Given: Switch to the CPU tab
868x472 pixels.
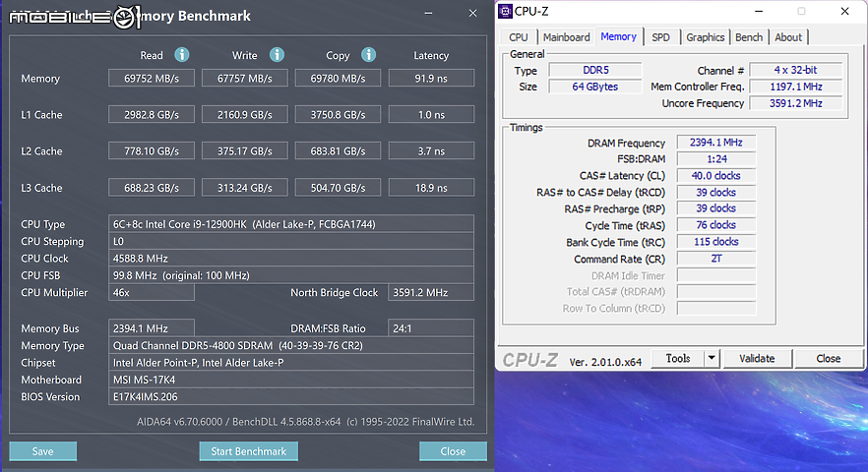Looking at the screenshot, I should [518, 37].
